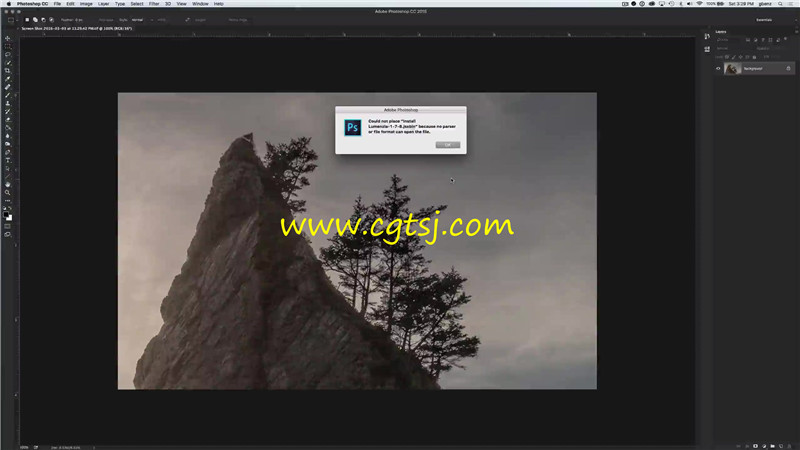
Task: Open the Window menu
Action: [200, 4]
